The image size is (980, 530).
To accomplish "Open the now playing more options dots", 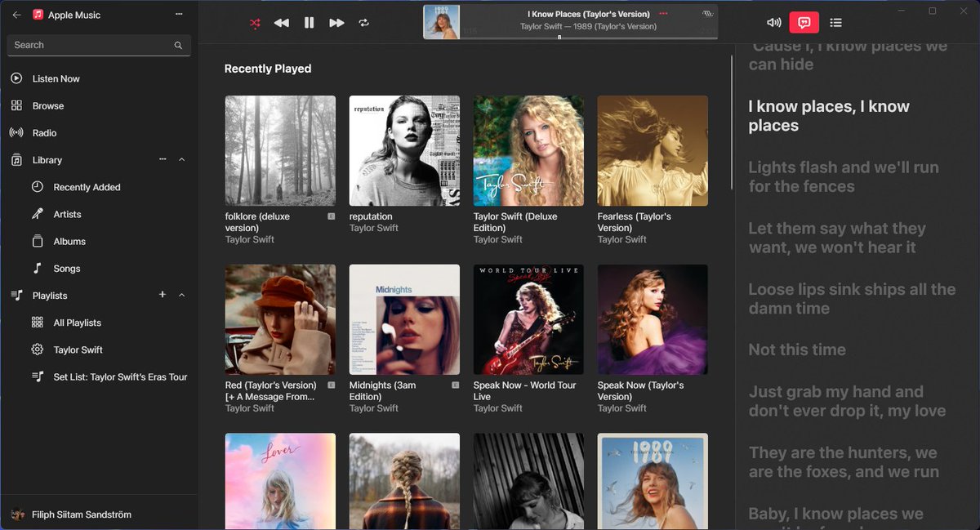I will pyautogui.click(x=663, y=14).
